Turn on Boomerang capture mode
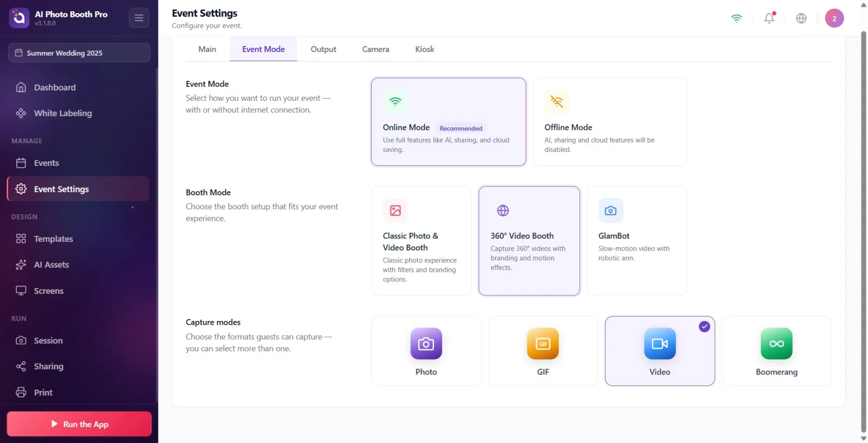The height and width of the screenshot is (443, 868). click(776, 351)
